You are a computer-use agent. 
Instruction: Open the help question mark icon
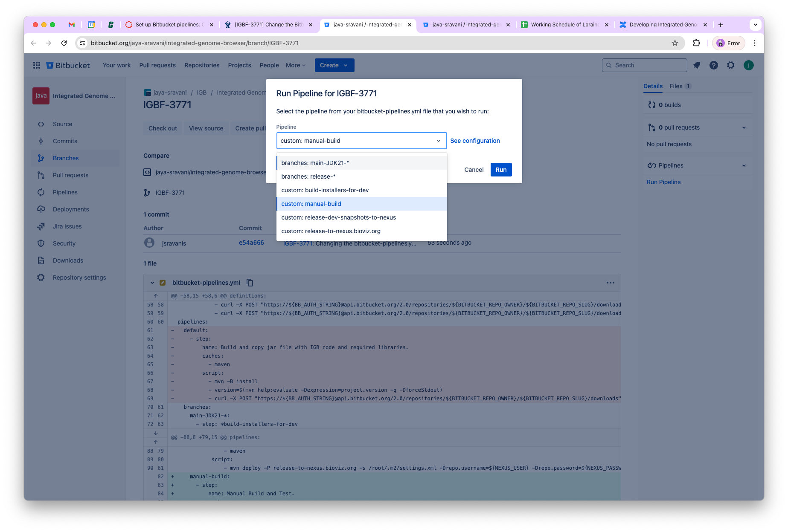tap(714, 65)
